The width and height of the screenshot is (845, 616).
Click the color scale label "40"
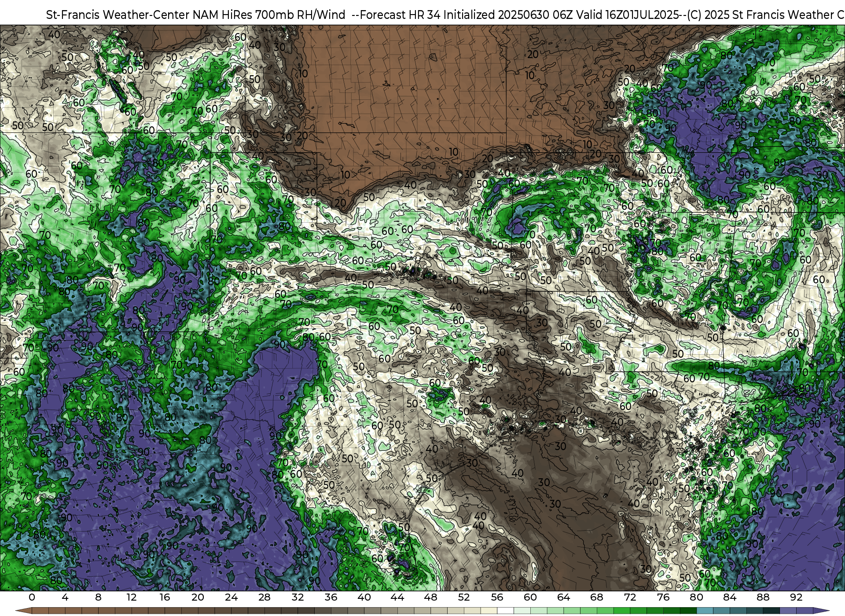pos(364,598)
